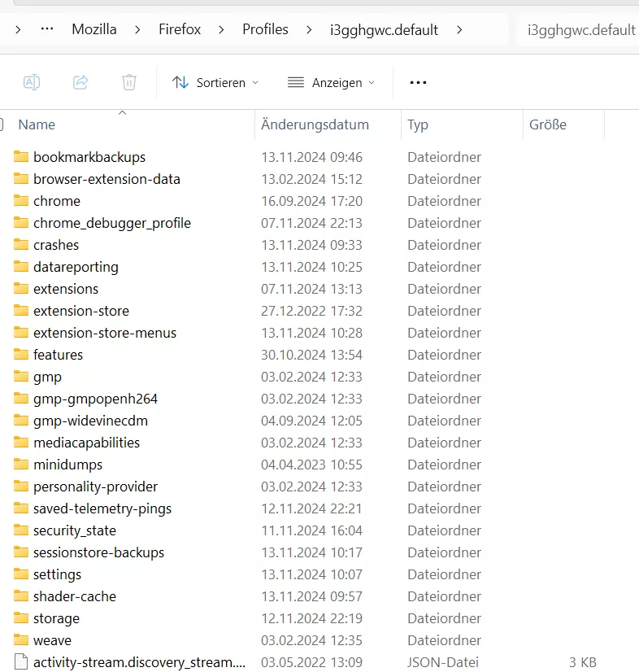Select the sessionstore-backups folder icon
The width and height of the screenshot is (639, 672).
click(21, 552)
